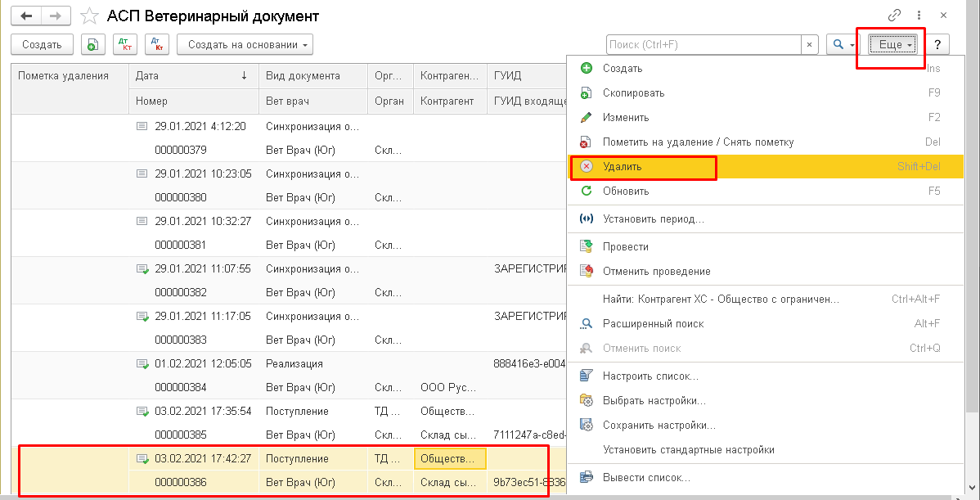980x500 pixels.
Task: Sort list by 'Дата' column header
Action: pos(193,76)
